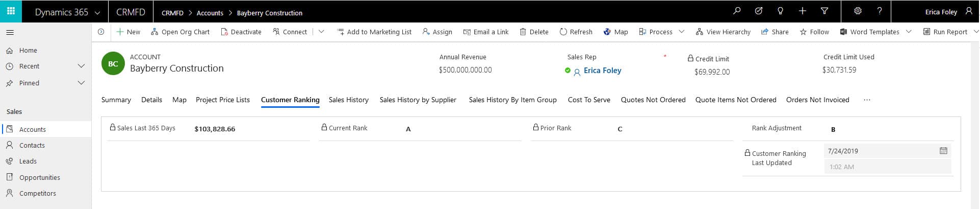This screenshot has height=209, width=980.
Task: Click Add to Marketing List
Action: [374, 32]
